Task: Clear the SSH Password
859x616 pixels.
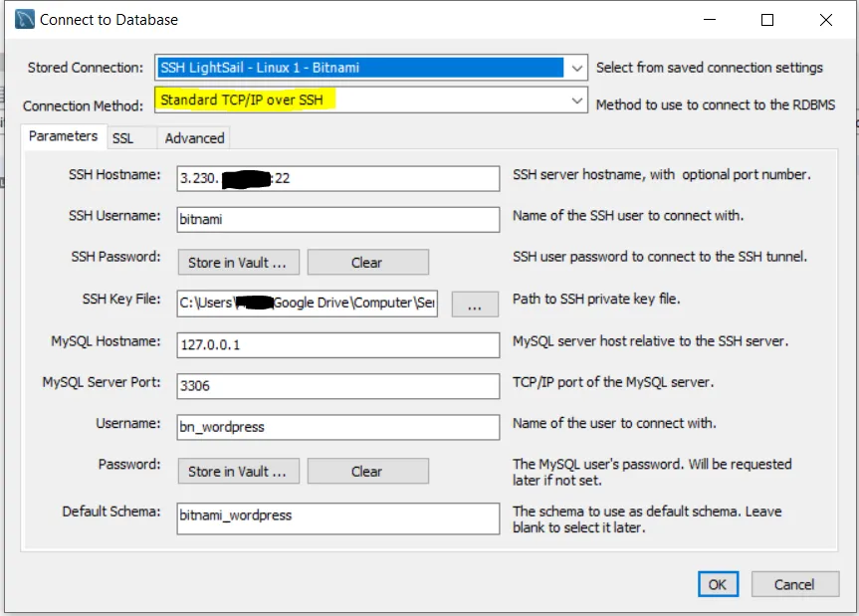Action: click(x=367, y=263)
